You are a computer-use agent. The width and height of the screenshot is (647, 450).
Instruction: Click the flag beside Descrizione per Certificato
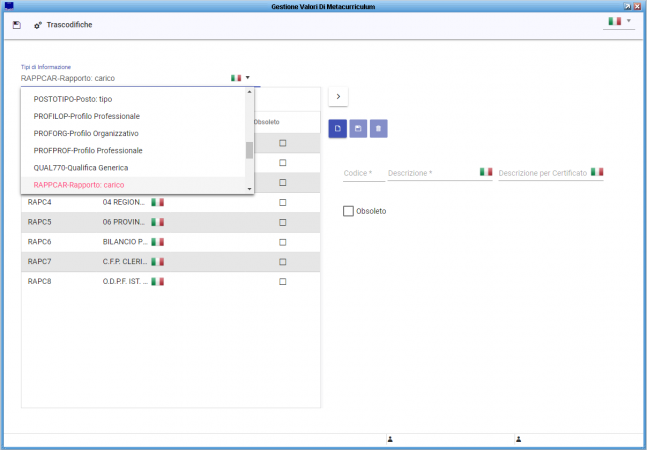(596, 172)
